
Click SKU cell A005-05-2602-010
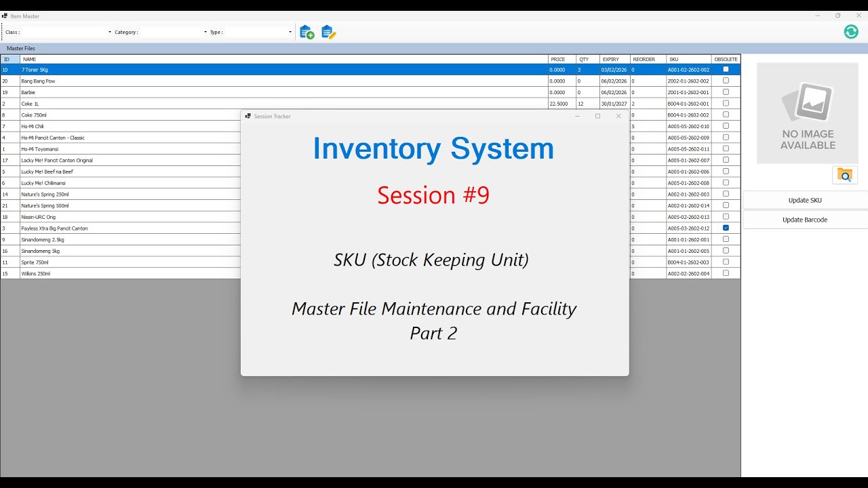(x=688, y=126)
